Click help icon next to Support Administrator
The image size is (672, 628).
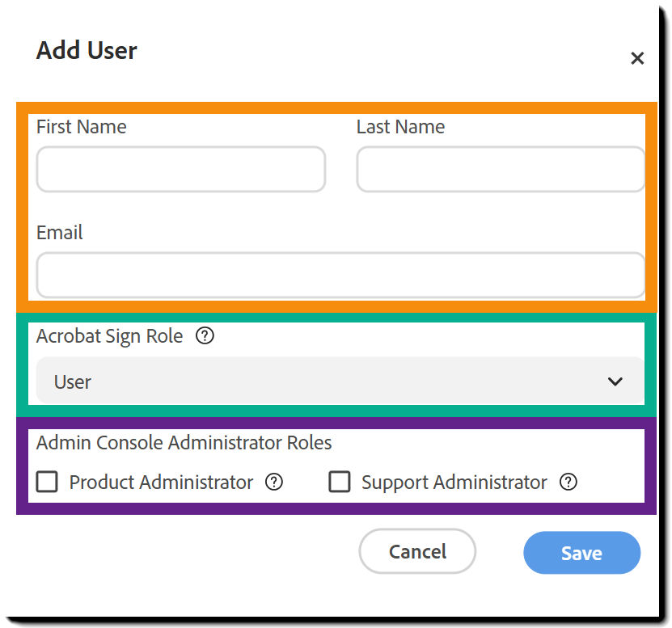(x=568, y=482)
